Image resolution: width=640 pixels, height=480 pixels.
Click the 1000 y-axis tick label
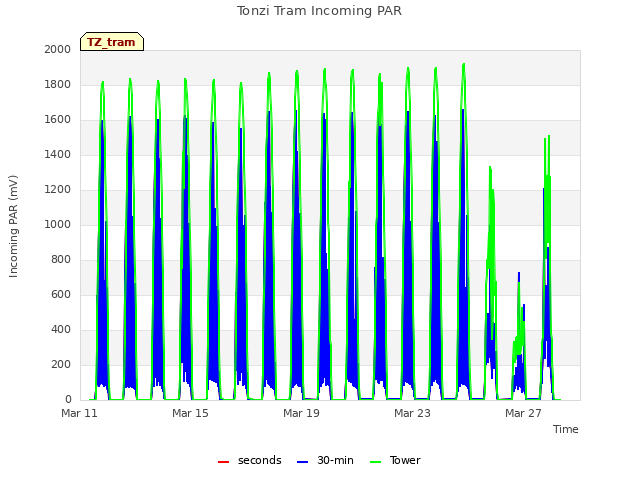click(x=58, y=224)
